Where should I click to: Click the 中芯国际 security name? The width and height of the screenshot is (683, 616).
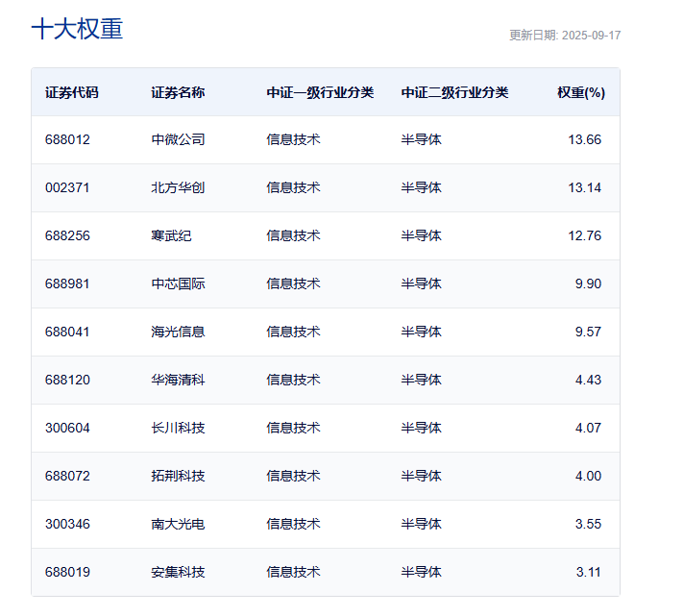point(178,283)
